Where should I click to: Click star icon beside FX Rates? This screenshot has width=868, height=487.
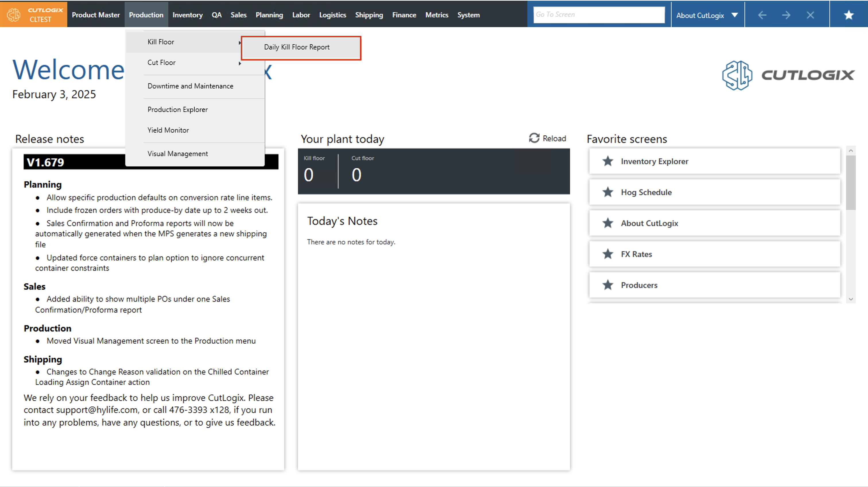[608, 254]
